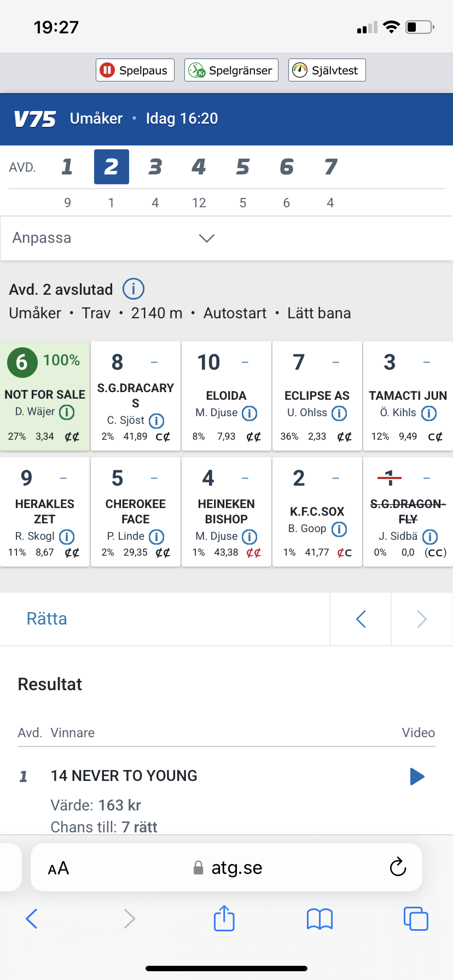Viewport: 453px width, 980px height.
Task: Open the Spelpaus button
Action: click(135, 70)
